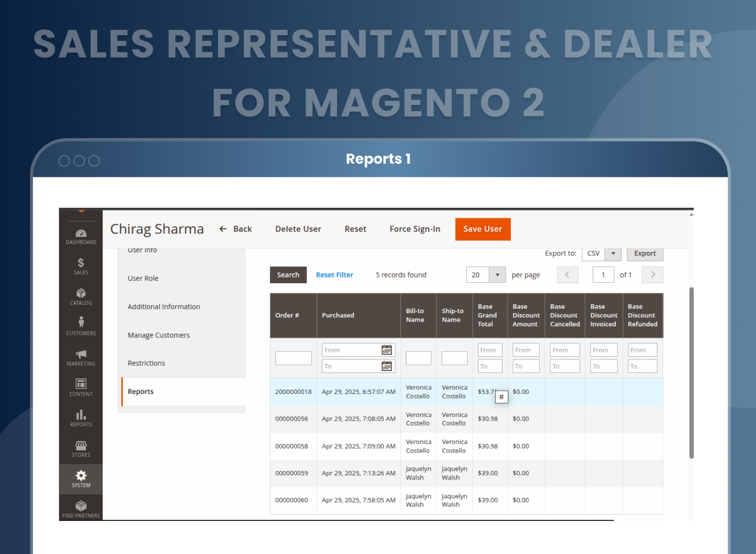Go to Catalog box icon
The height and width of the screenshot is (554, 756).
81,293
